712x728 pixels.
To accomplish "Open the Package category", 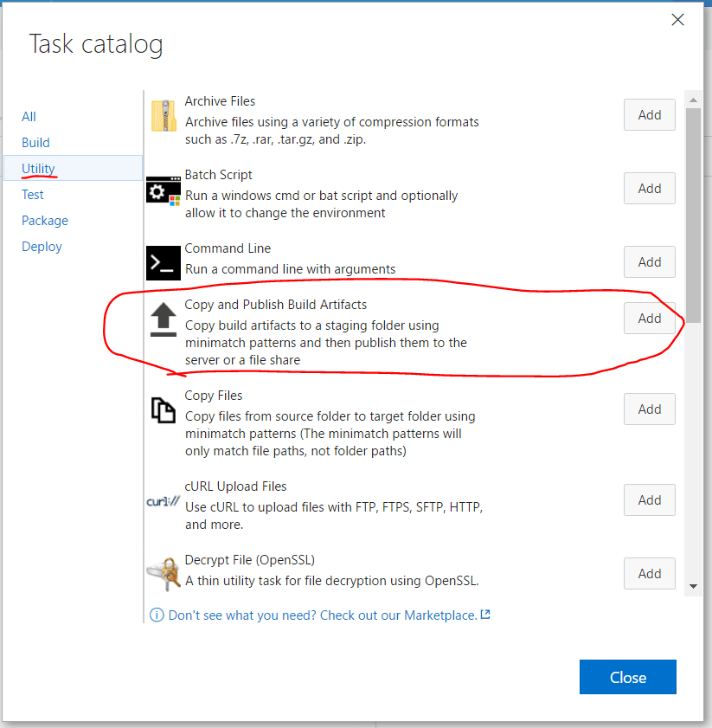I will 45,221.
